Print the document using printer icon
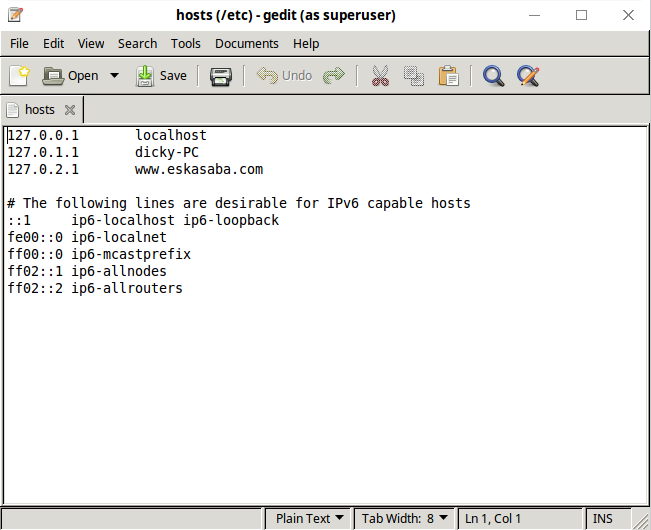The height and width of the screenshot is (530, 651). coord(221,76)
